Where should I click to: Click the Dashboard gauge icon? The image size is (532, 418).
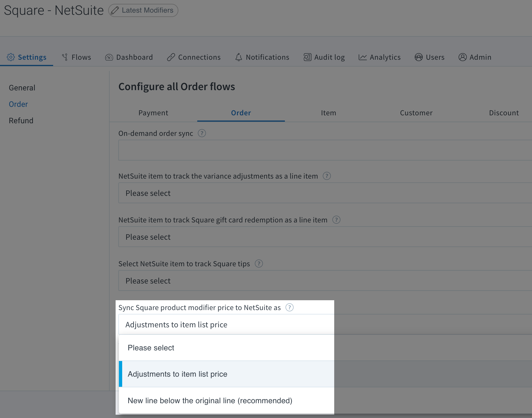click(109, 57)
